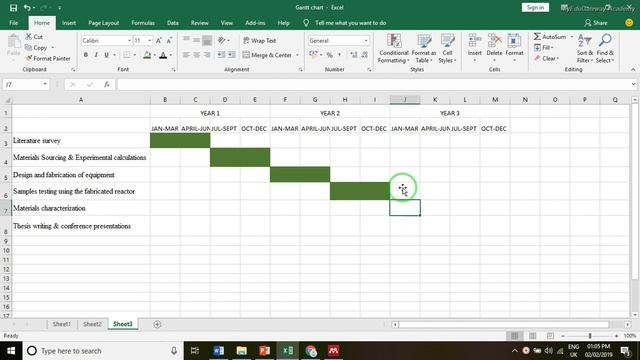Click the Cut scissors icon
This screenshot has width=640, height=360.
point(29,37)
